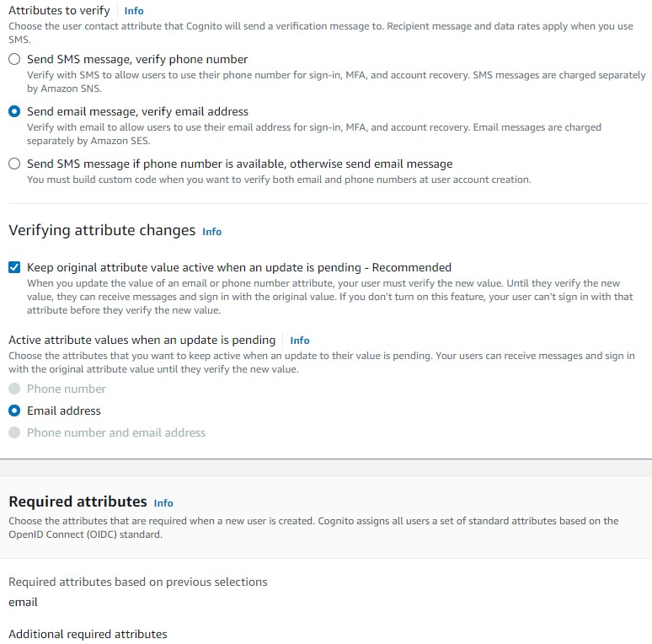Screen dimensions: 652x644
Task: Click the Additional required attributes label
Action: (x=88, y=634)
